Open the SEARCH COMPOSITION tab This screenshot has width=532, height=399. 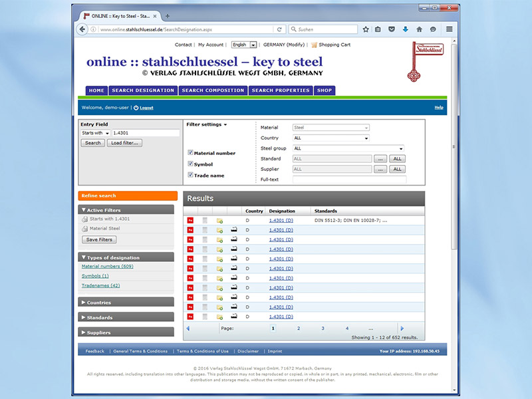pyautogui.click(x=213, y=90)
